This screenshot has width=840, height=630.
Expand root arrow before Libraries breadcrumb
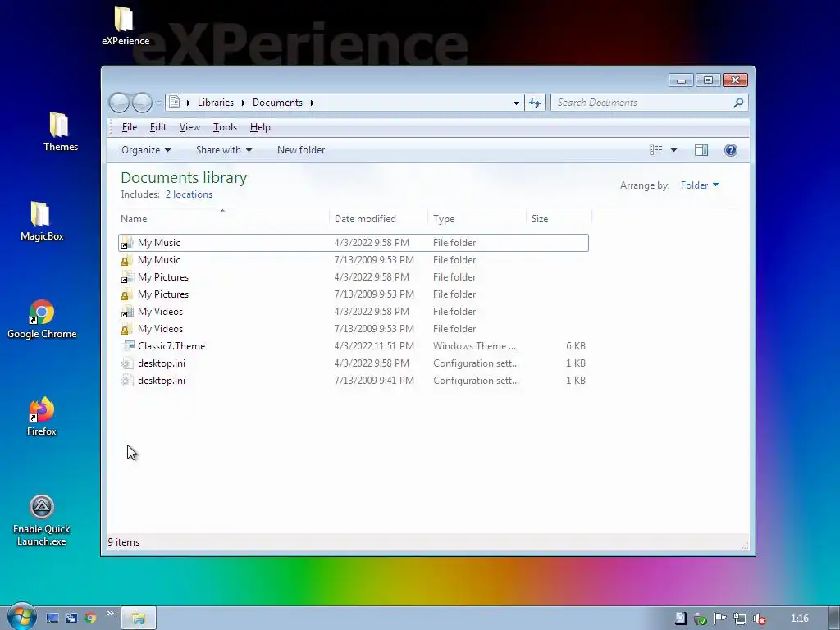click(189, 103)
